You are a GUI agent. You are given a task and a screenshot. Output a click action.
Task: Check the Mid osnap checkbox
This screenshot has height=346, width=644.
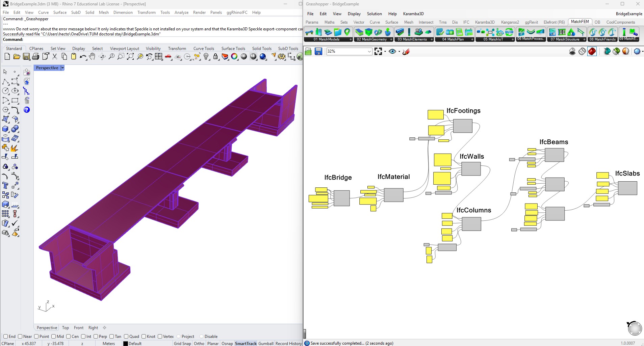[x=53, y=336]
